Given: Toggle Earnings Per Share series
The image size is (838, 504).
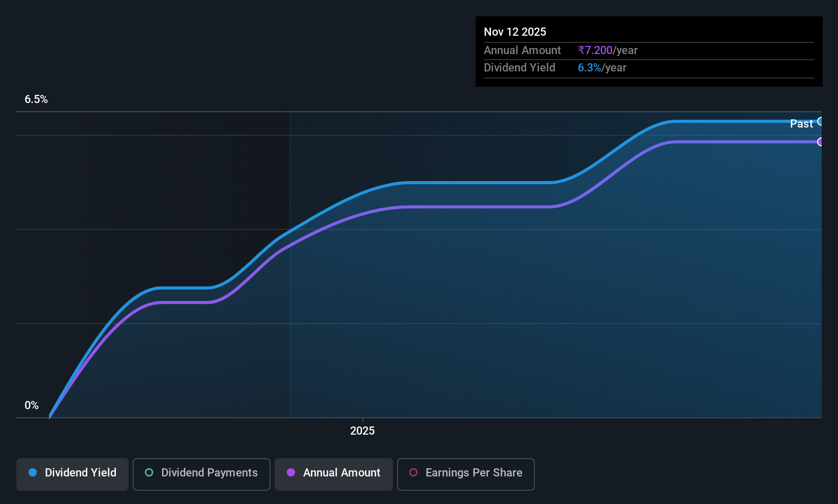Looking at the screenshot, I should [x=466, y=474].
